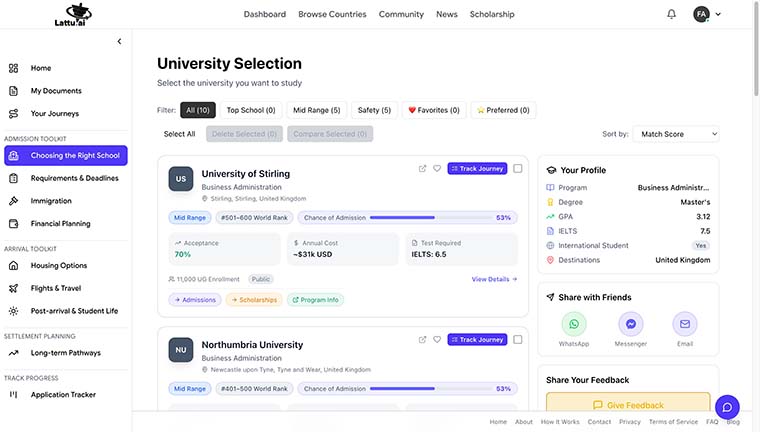Share via Messenger
The height and width of the screenshot is (432, 760).
pos(631,324)
